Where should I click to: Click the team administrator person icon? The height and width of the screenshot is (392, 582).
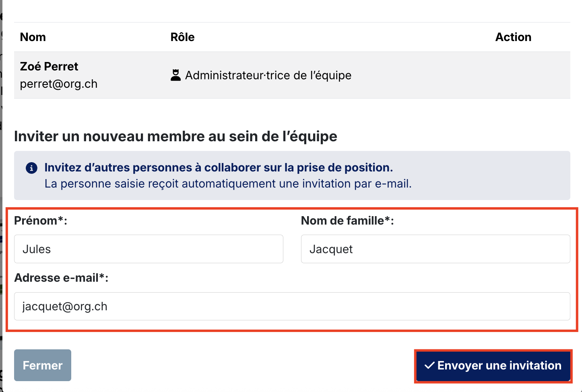[x=175, y=75]
